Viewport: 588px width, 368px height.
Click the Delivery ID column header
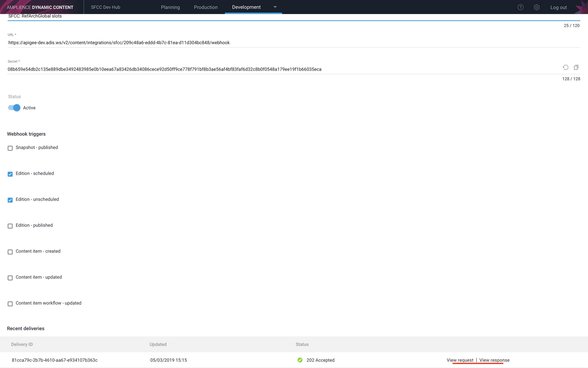click(x=22, y=344)
